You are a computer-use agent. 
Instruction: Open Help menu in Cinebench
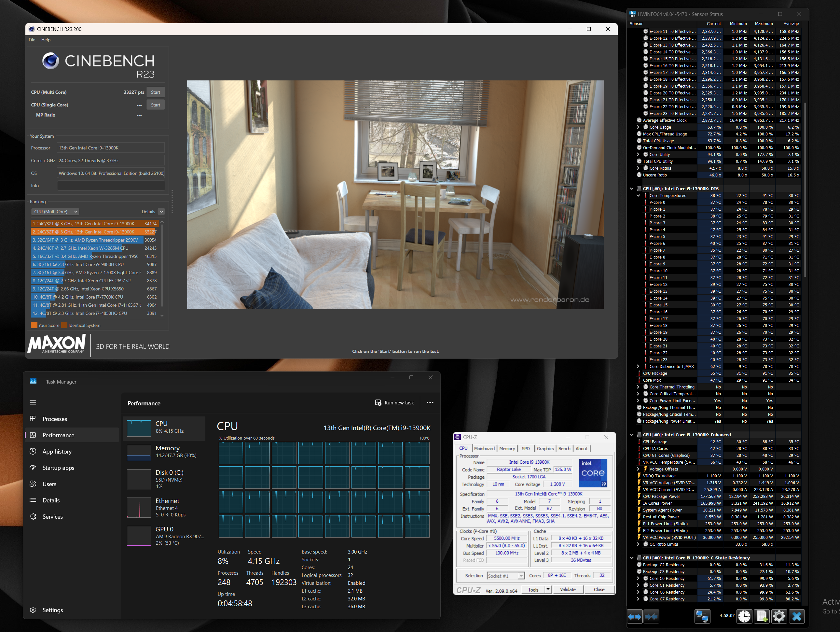[x=46, y=40]
